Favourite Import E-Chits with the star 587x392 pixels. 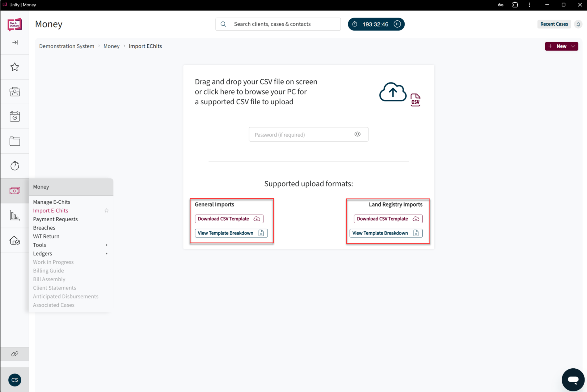point(106,211)
